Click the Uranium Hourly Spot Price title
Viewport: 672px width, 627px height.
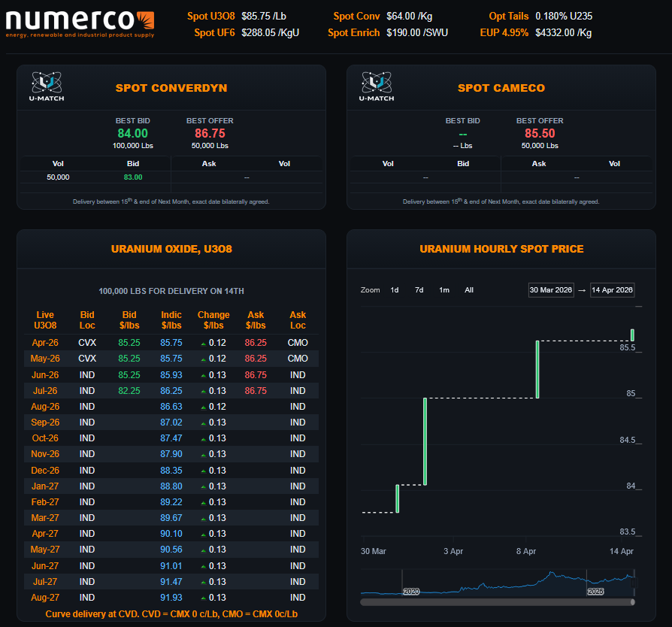click(x=501, y=249)
